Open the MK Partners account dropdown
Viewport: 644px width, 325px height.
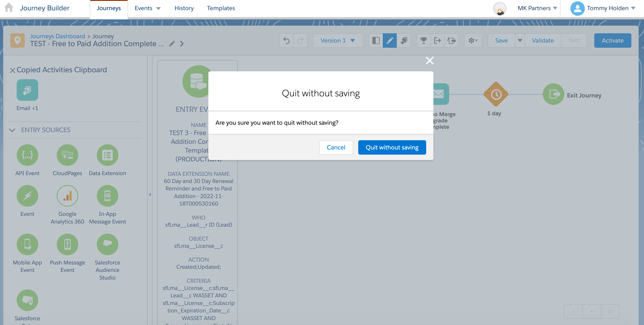[x=537, y=8]
